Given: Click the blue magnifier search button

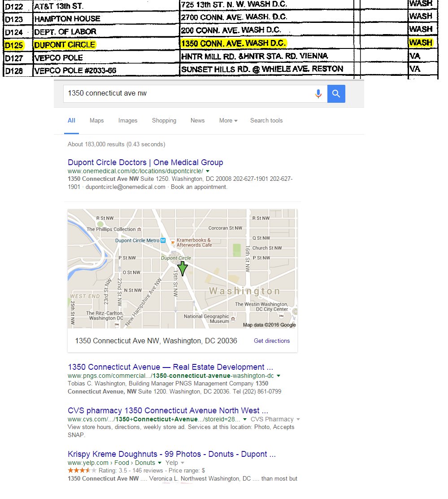Looking at the screenshot, I should pyautogui.click(x=336, y=93).
